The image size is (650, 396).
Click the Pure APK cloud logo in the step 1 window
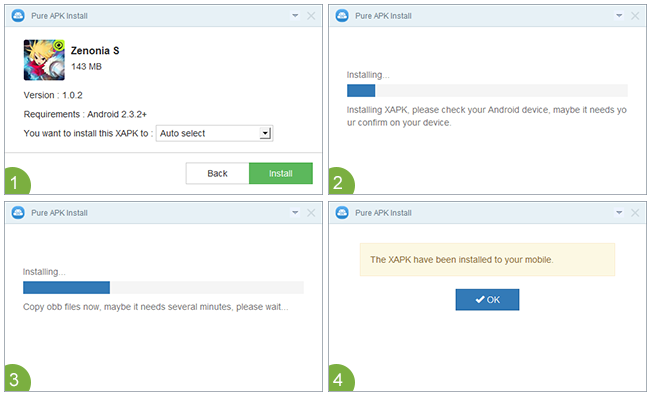pyautogui.click(x=18, y=16)
